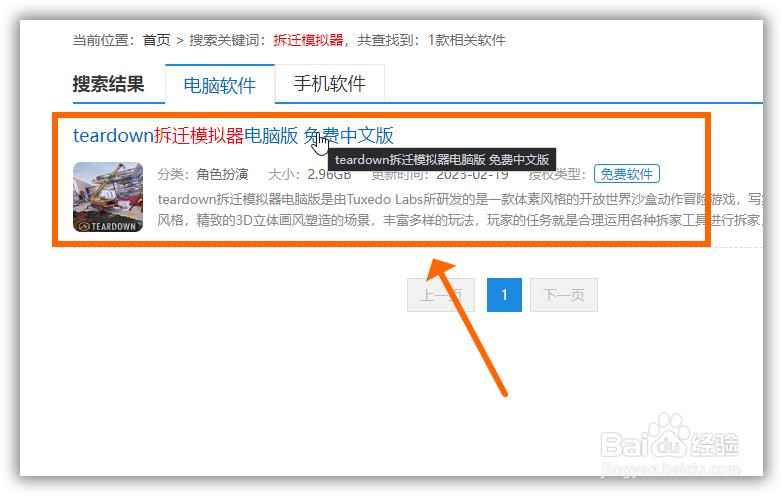Image resolution: width=783 pixels, height=496 pixels.
Task: Click the 2.96GB size value
Action: pos(329,174)
